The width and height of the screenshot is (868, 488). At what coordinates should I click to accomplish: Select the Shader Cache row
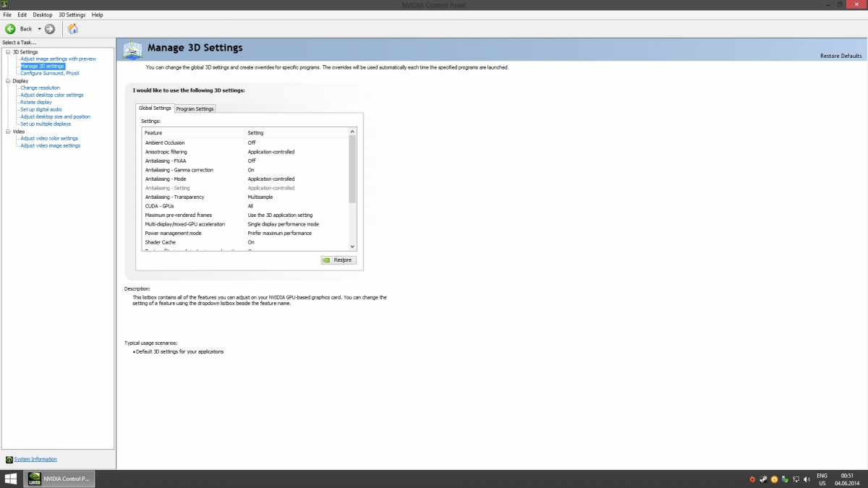[x=246, y=242]
